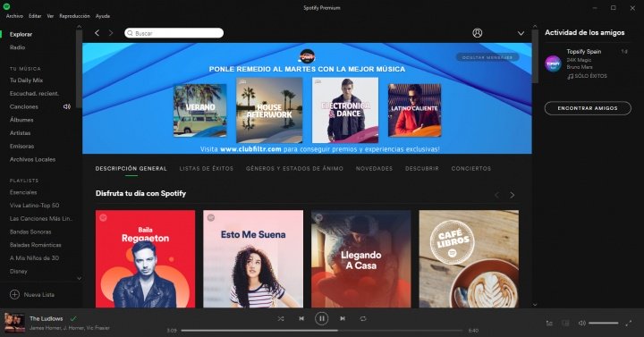Open the Electronica & Dance cover
This screenshot has width=644, height=337.
(x=345, y=111)
